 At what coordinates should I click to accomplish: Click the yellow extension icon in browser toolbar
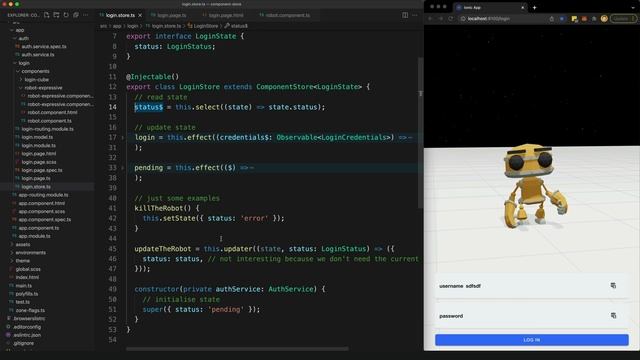pyautogui.click(x=574, y=19)
